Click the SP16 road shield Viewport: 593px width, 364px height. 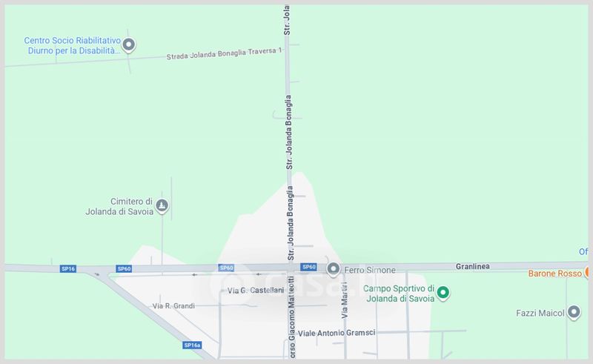(68, 268)
